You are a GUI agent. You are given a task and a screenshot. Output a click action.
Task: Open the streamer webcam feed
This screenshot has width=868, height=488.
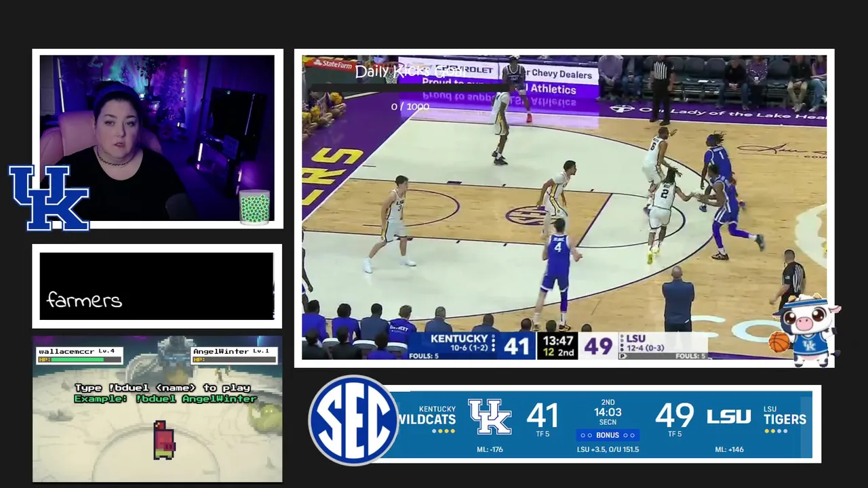pyautogui.click(x=157, y=139)
